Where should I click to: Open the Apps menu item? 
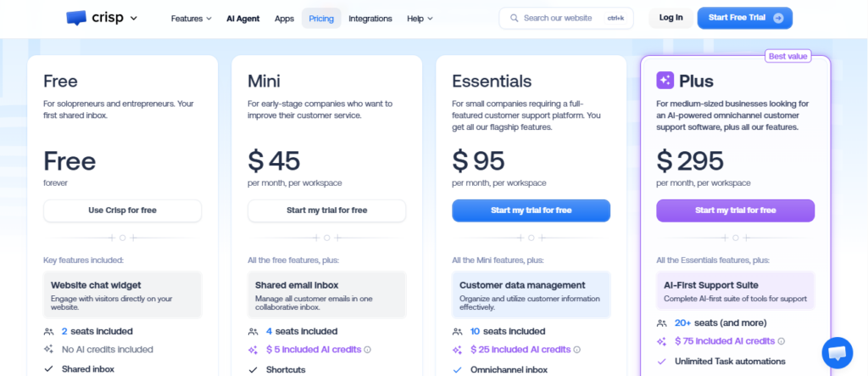(x=284, y=19)
